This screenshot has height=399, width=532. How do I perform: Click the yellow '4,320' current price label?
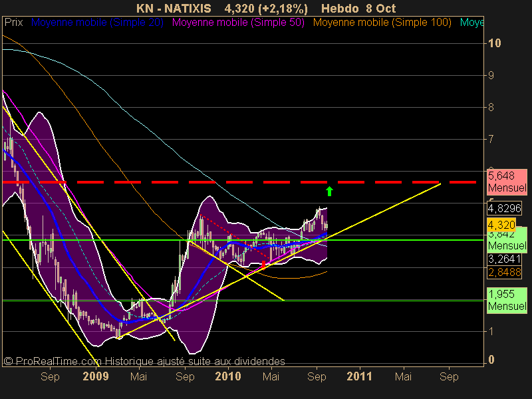click(x=501, y=225)
